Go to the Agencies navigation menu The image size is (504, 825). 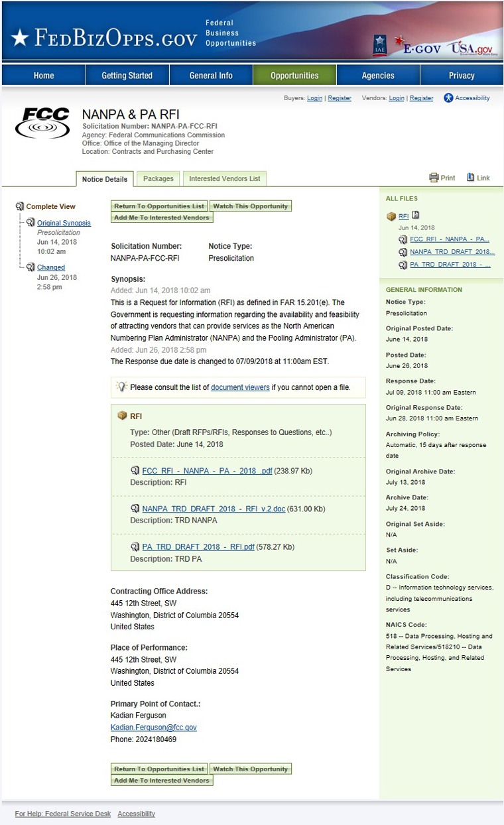(378, 76)
